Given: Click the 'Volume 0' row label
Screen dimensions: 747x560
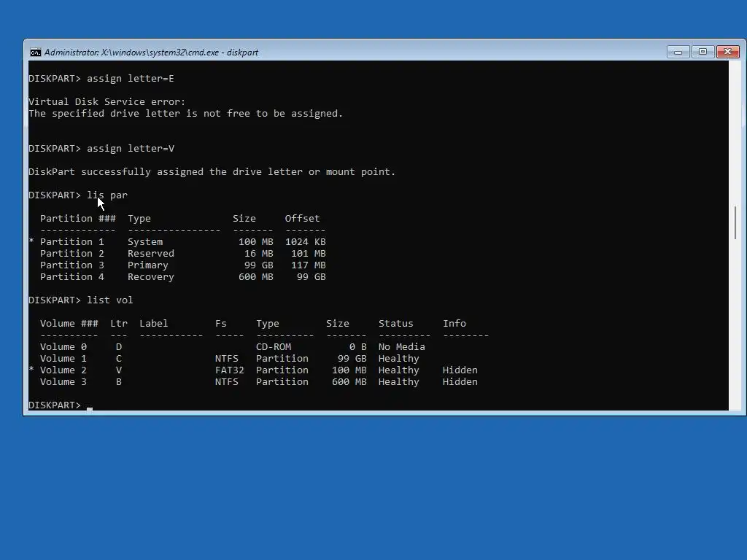Looking at the screenshot, I should click(x=63, y=346).
